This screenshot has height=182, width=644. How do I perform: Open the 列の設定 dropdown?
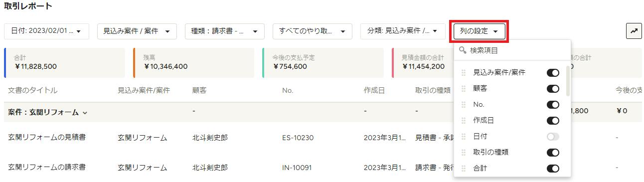point(479,31)
